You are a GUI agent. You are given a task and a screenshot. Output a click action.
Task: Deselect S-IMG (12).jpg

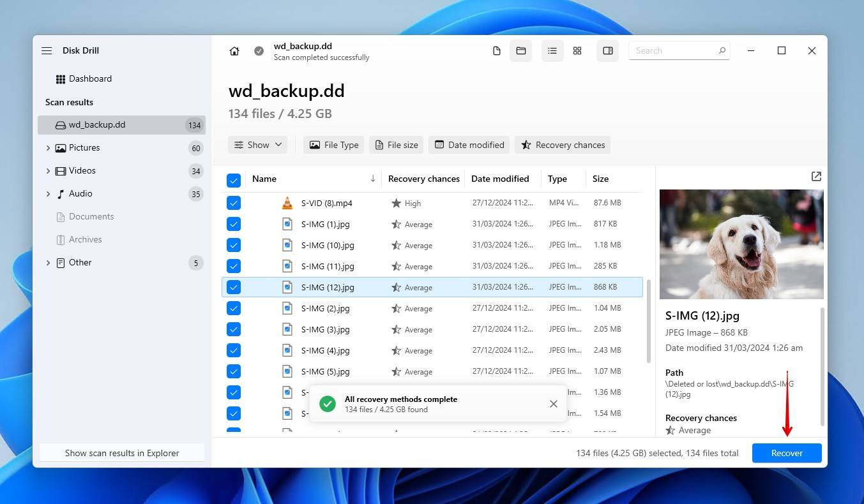click(x=234, y=287)
